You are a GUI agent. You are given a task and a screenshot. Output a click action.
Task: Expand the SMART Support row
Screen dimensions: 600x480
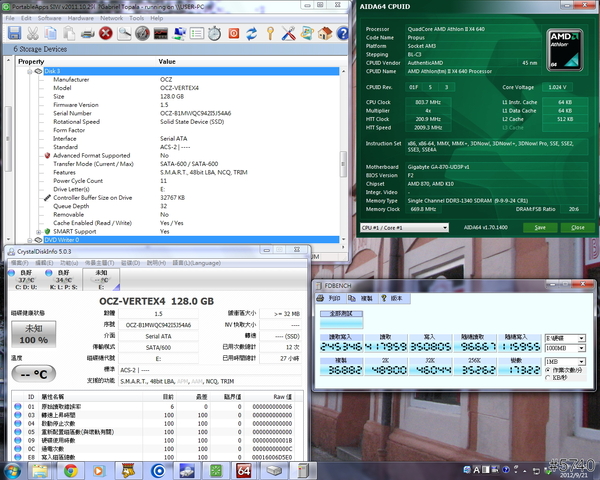coord(40,231)
